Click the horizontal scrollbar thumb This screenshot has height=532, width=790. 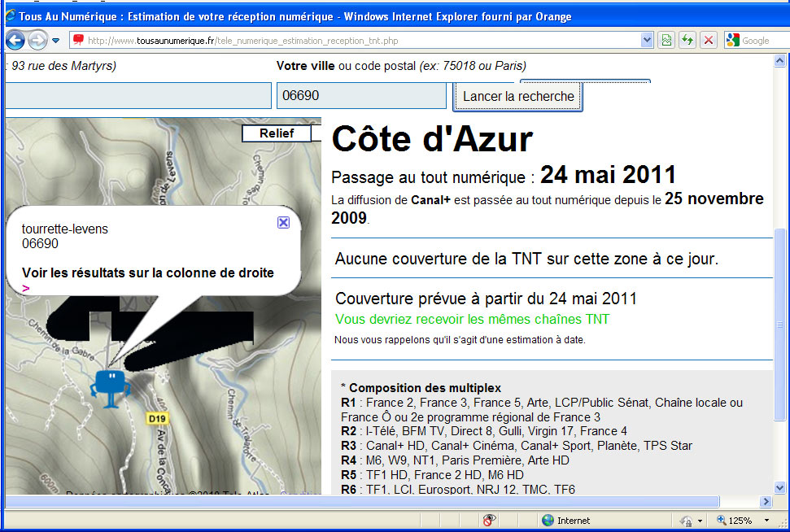pyautogui.click(x=362, y=501)
